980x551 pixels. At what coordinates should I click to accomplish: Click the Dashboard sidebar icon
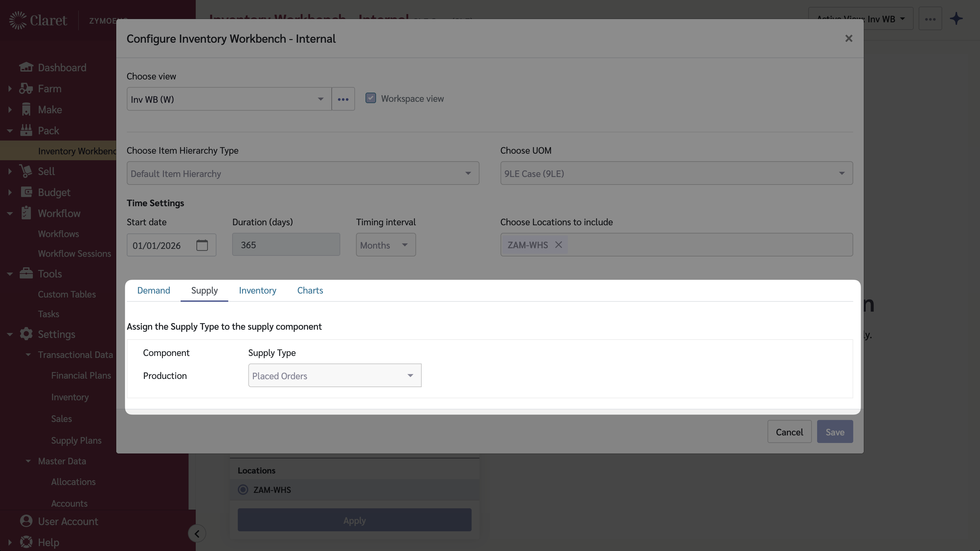point(26,67)
